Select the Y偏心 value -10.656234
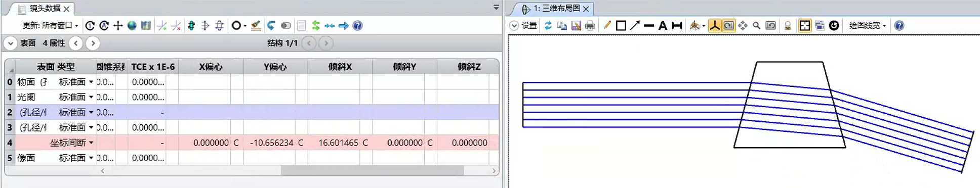The height and width of the screenshot is (188, 980). tap(271, 143)
